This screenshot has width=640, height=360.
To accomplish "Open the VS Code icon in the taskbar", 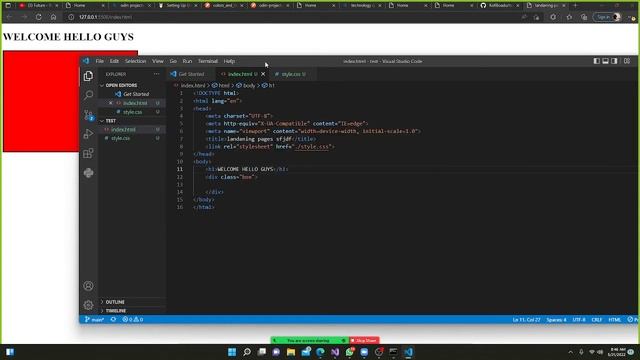I will coord(409,352).
